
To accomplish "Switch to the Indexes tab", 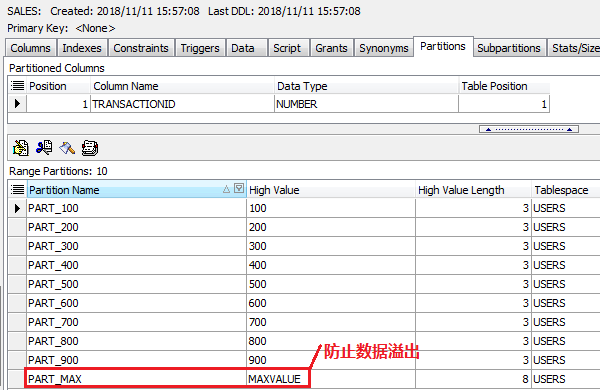I will point(82,48).
